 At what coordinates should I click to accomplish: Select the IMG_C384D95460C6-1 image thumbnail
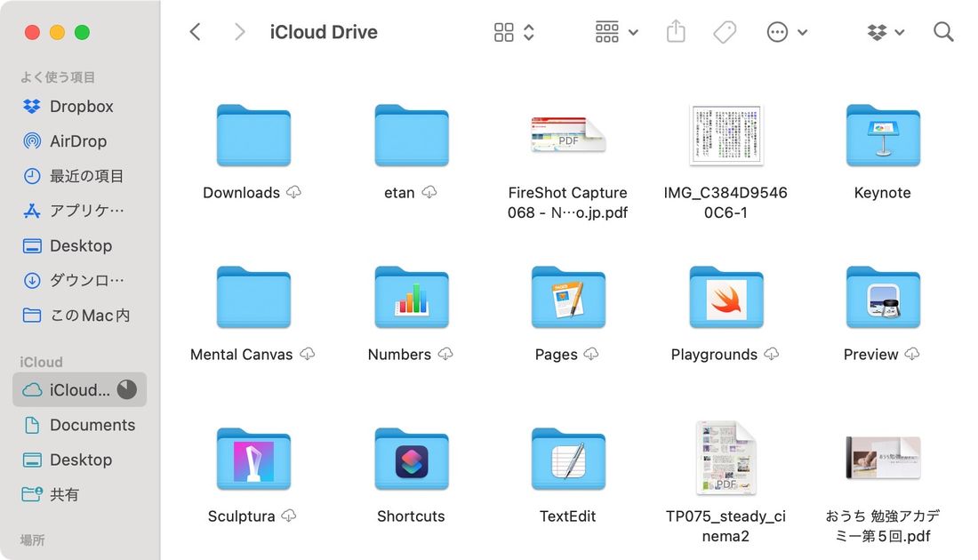coord(726,135)
